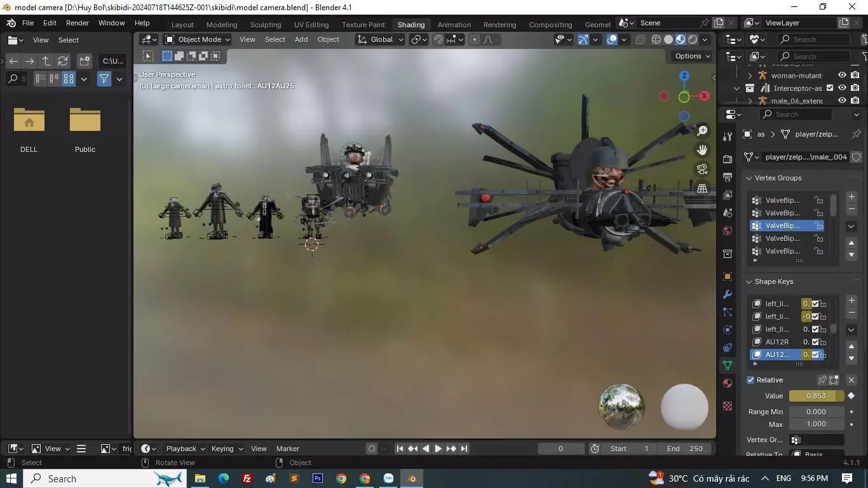
Task: Open the Tool properties tab
Action: (728, 137)
